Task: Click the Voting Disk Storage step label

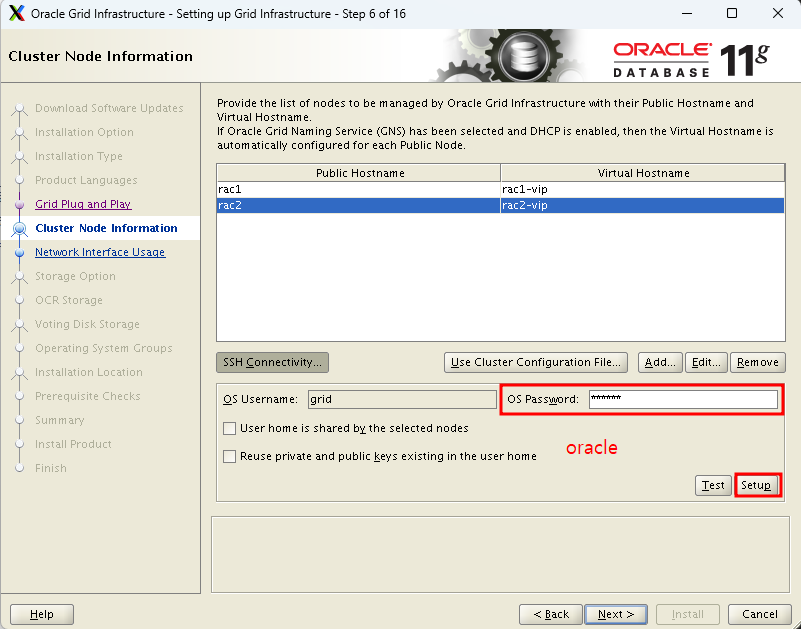Action: [87, 324]
